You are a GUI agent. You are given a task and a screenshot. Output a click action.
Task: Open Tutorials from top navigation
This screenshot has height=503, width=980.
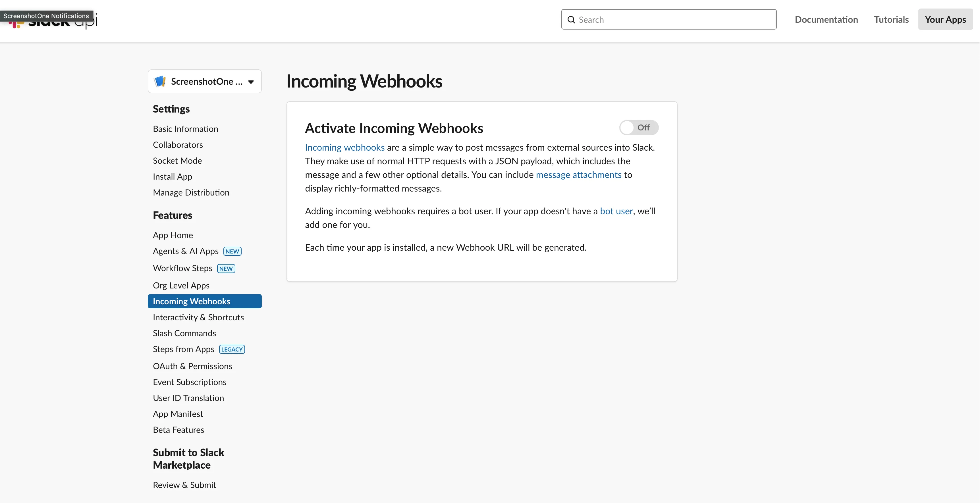click(x=891, y=19)
